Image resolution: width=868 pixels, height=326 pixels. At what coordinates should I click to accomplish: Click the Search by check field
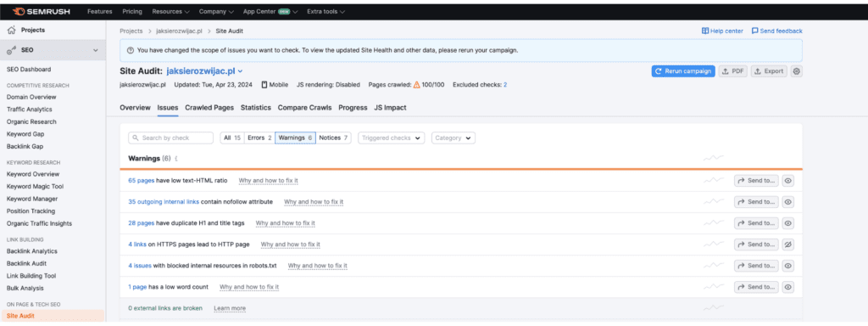click(x=170, y=138)
